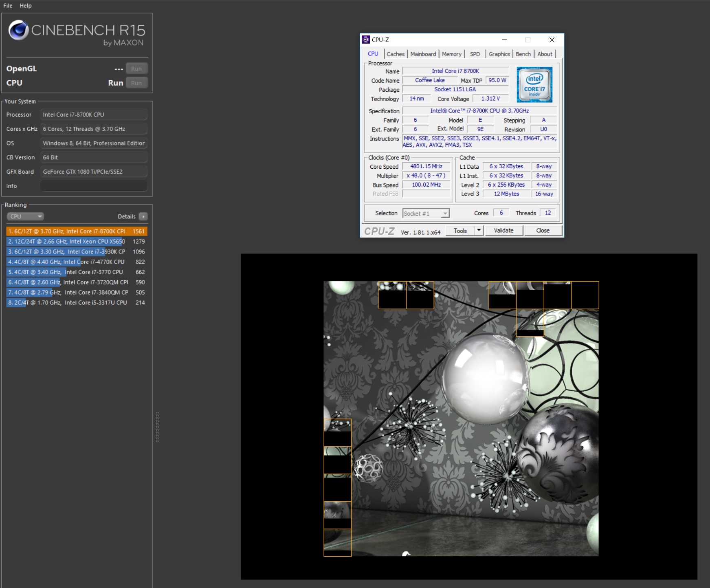Open the Bench tab

tap(523, 54)
